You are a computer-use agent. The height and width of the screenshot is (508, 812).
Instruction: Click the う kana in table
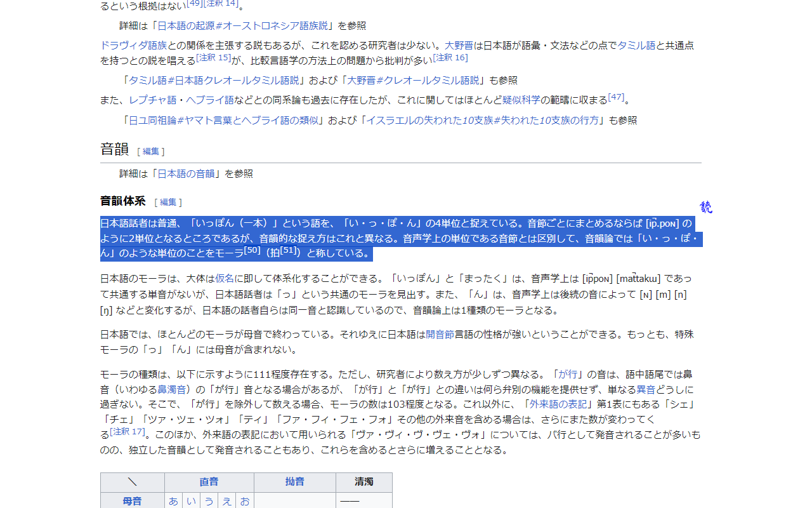pyautogui.click(x=209, y=501)
